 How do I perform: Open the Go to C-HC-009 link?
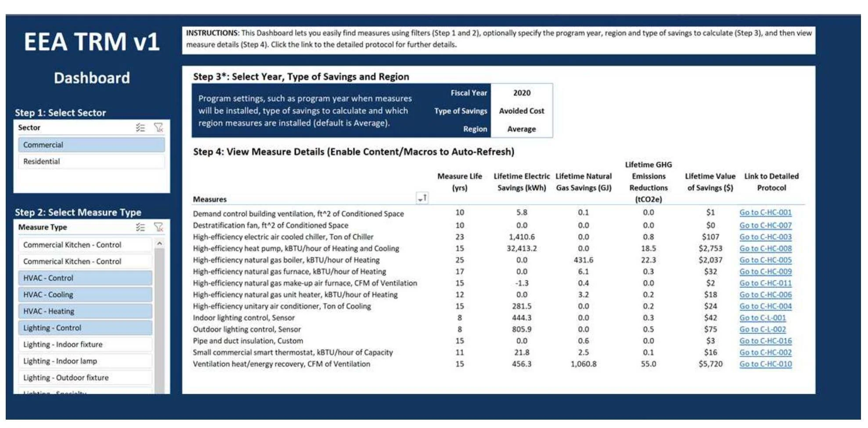(765, 272)
